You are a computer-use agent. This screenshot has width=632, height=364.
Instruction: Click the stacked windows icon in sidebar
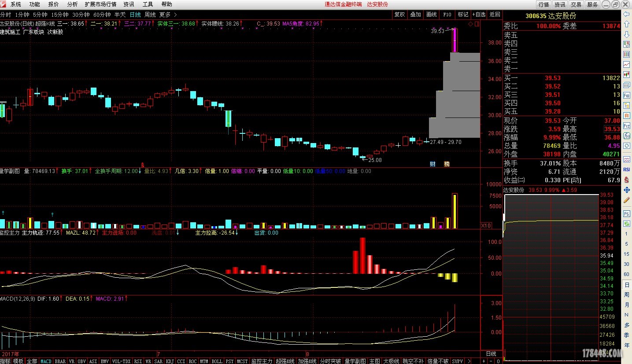click(626, 85)
